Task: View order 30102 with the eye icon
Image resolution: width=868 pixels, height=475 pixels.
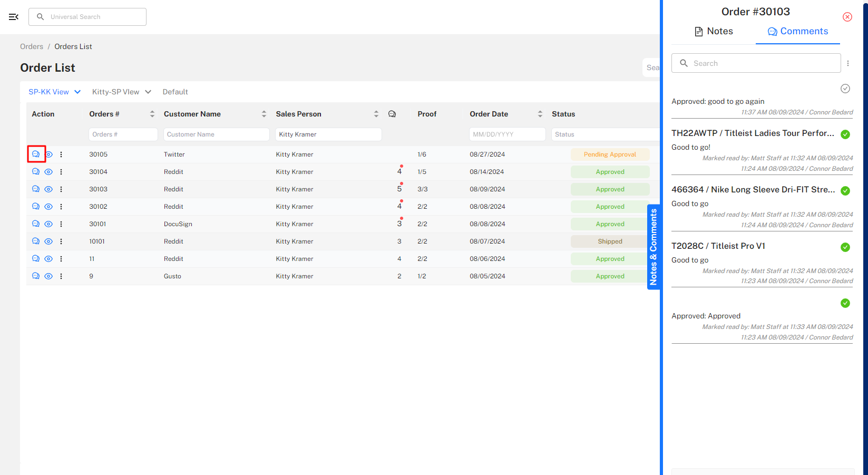Action: click(48, 207)
